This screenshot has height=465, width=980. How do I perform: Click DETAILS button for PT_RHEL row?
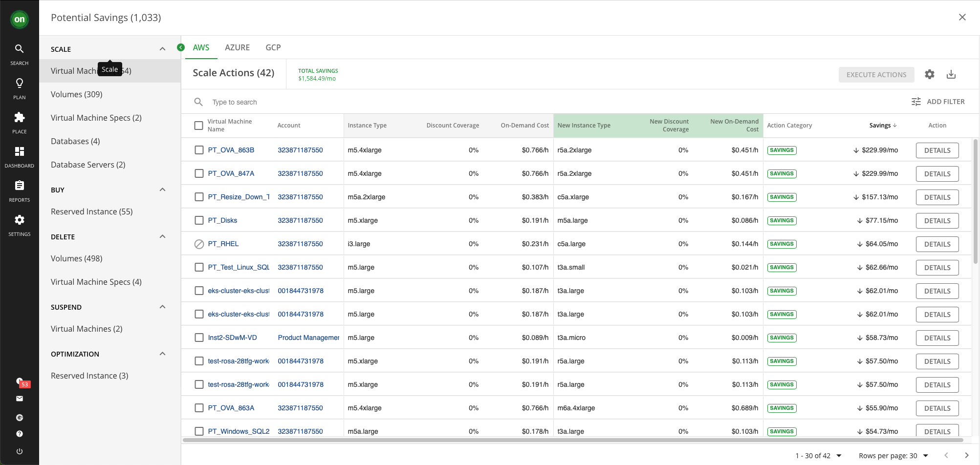pos(936,244)
